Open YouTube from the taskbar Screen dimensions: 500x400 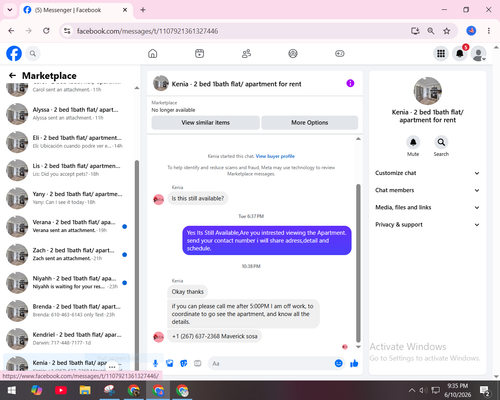coord(61,390)
